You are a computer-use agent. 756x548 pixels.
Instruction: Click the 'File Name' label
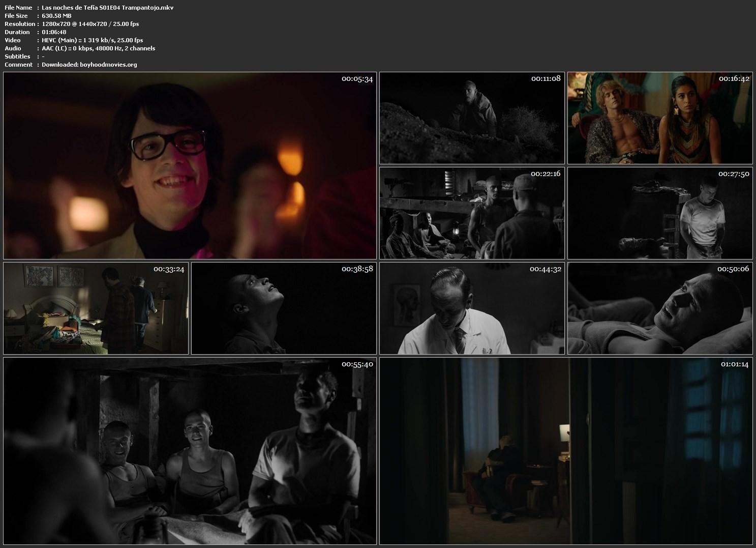pyautogui.click(x=18, y=8)
